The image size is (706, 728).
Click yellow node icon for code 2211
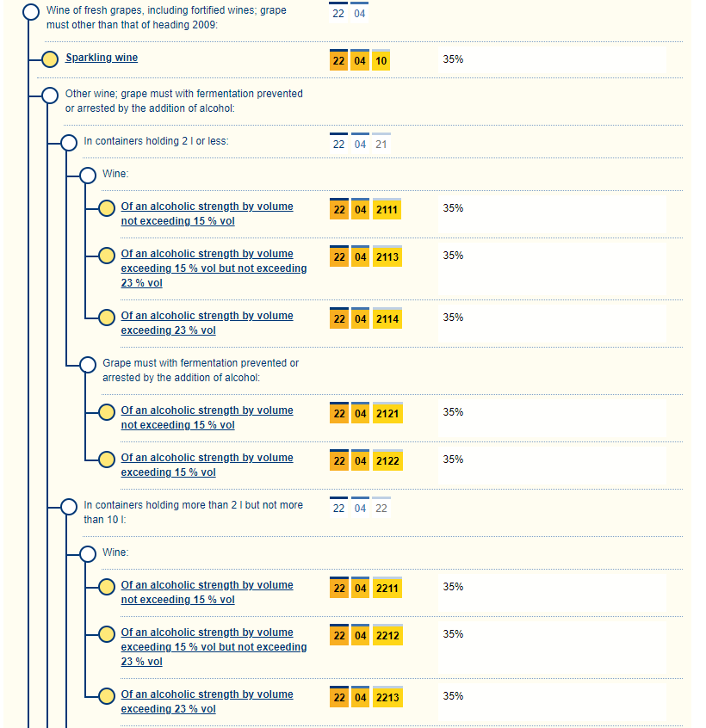[x=106, y=587]
